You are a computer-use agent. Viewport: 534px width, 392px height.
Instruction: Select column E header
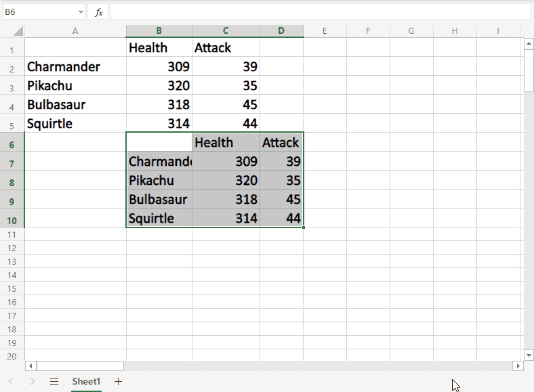325,31
